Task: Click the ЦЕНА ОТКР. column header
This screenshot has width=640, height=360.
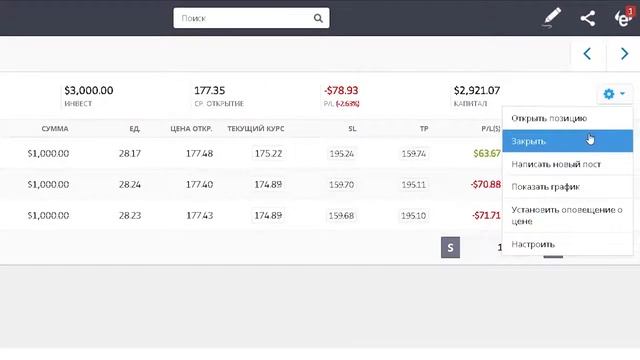Action: click(x=191, y=129)
